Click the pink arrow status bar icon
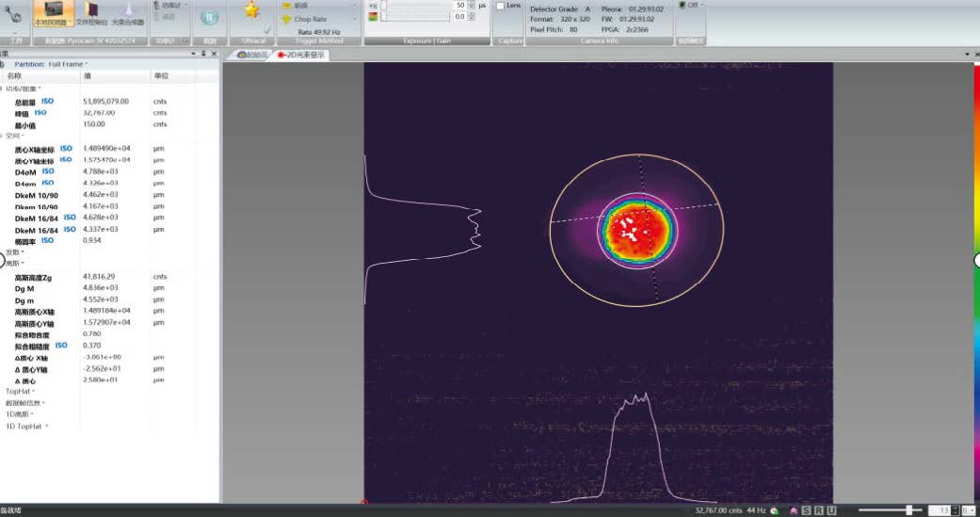 (x=794, y=510)
